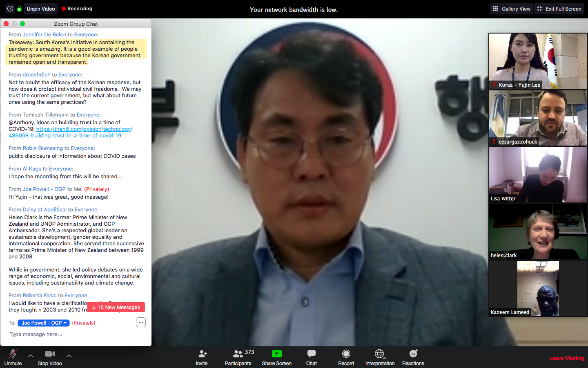Screen dimensions: 588x368
Task: Select helen.clark video thumbnail
Action: [x=538, y=232]
